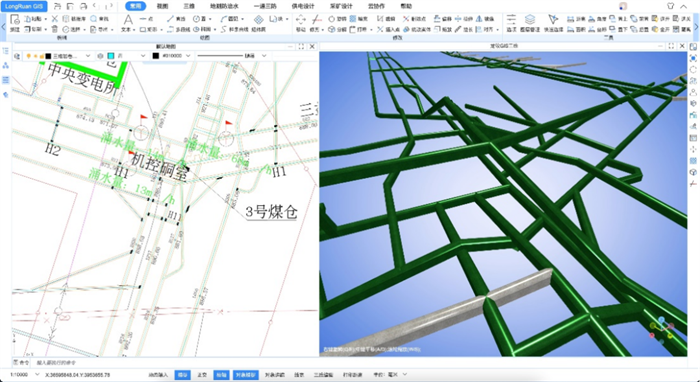
Task: Select the Mirror (镜像) tool
Action: click(485, 19)
